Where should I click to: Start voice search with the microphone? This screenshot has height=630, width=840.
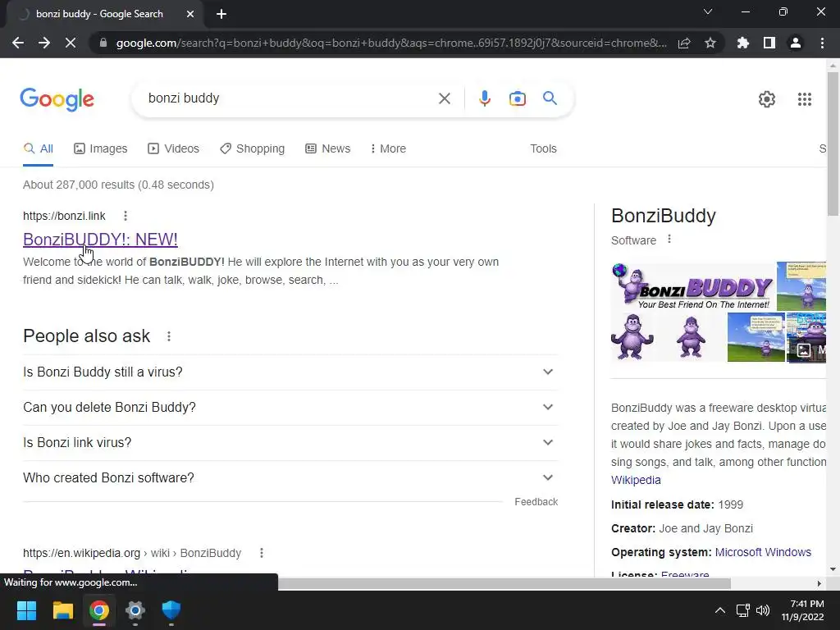(x=484, y=98)
